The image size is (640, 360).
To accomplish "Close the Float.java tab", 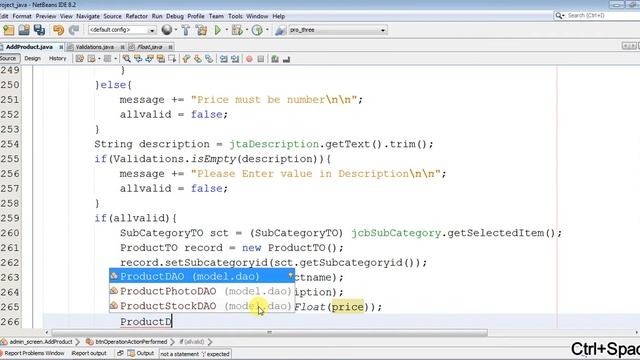I will tap(171, 47).
